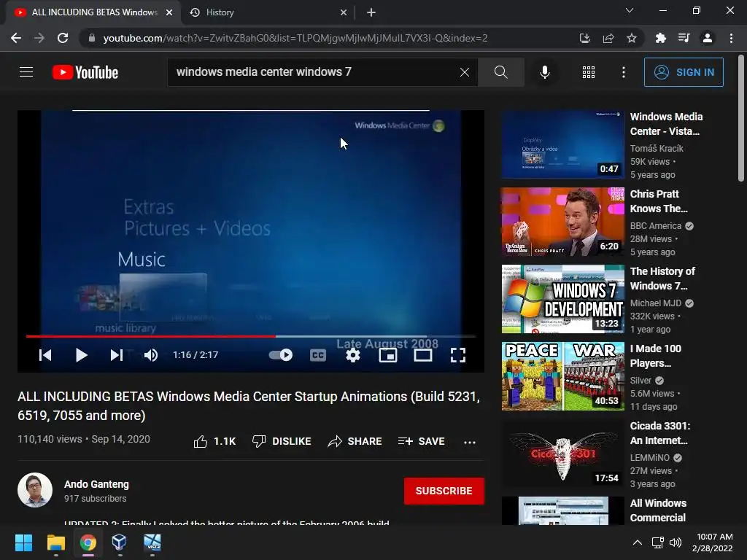Toggle the autoplay switch

click(281, 355)
